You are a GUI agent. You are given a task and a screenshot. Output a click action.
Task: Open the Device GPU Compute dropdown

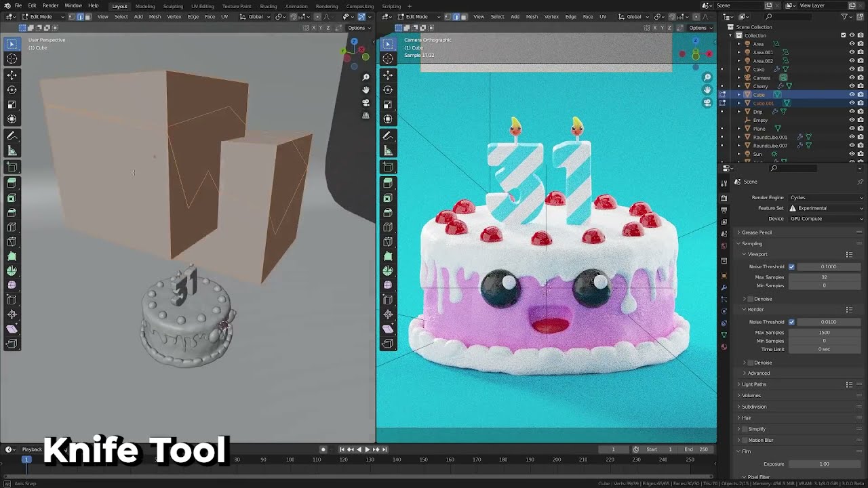coord(827,218)
